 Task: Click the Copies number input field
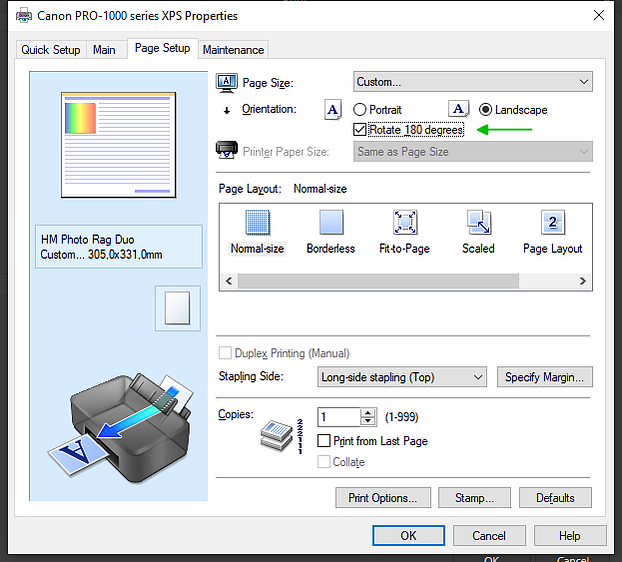click(339, 417)
